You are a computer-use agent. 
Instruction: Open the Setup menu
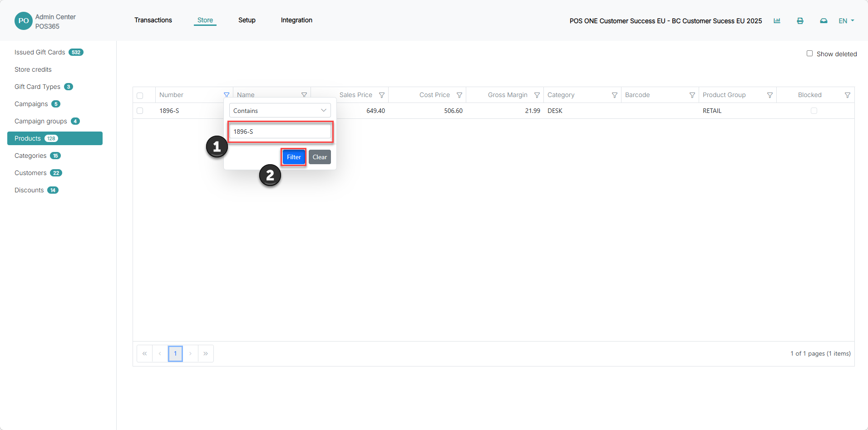[247, 20]
